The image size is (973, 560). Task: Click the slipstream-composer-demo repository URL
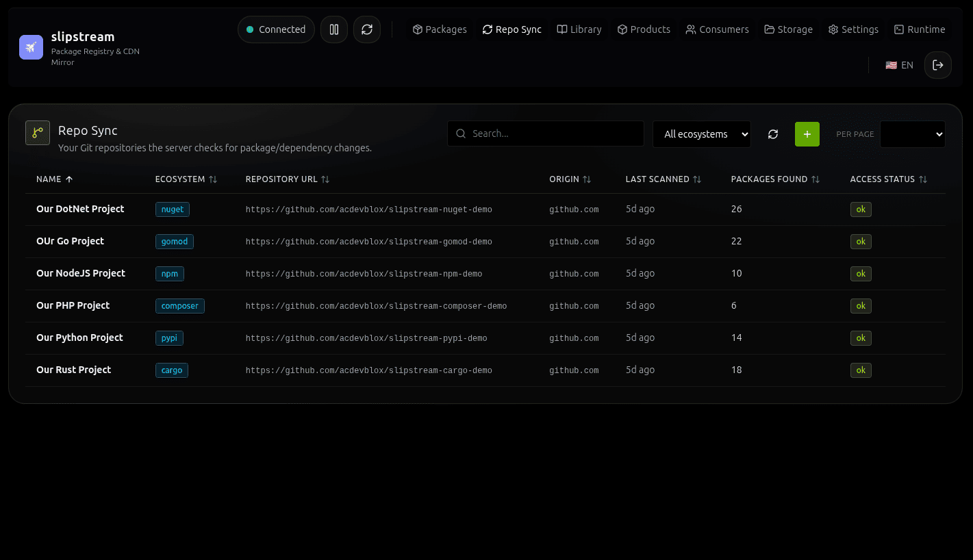pyautogui.click(x=377, y=306)
